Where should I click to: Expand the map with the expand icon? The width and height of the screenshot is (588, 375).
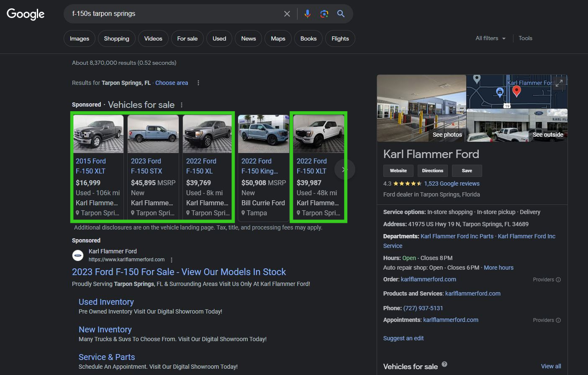pos(559,83)
